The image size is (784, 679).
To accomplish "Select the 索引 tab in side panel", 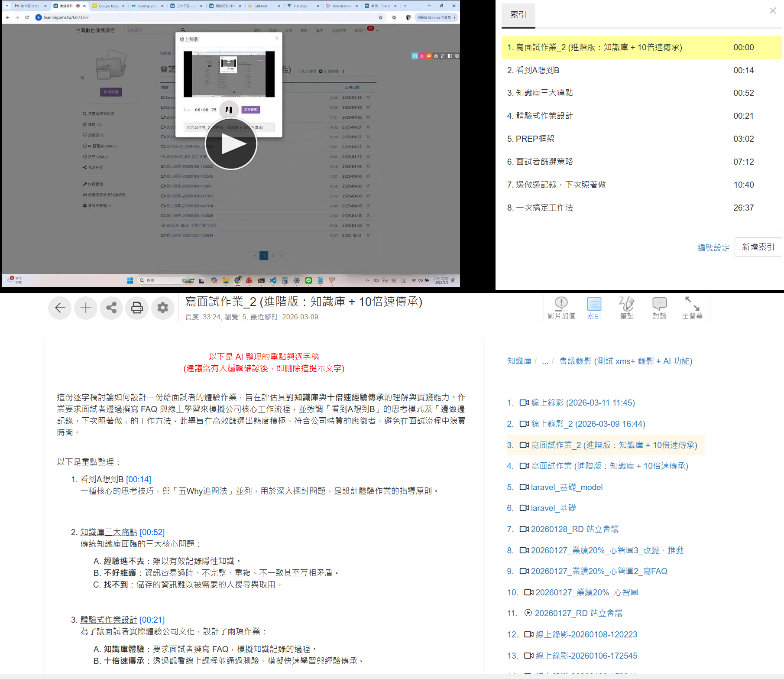I will [x=518, y=15].
